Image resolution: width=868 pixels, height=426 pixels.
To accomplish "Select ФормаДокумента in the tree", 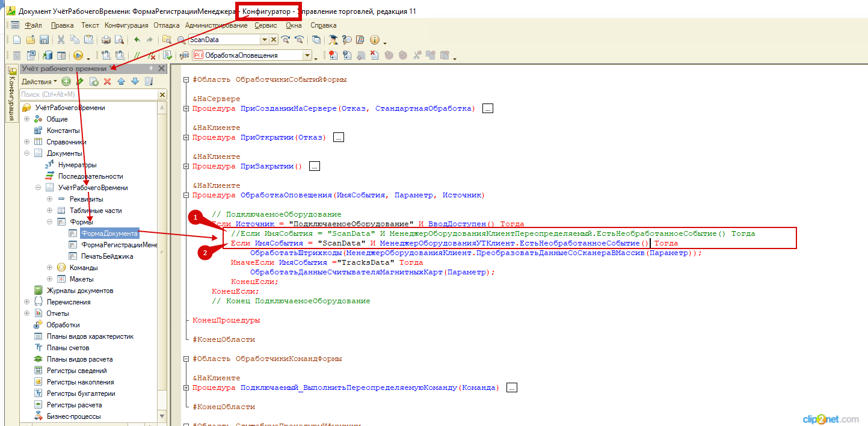I will point(109,233).
